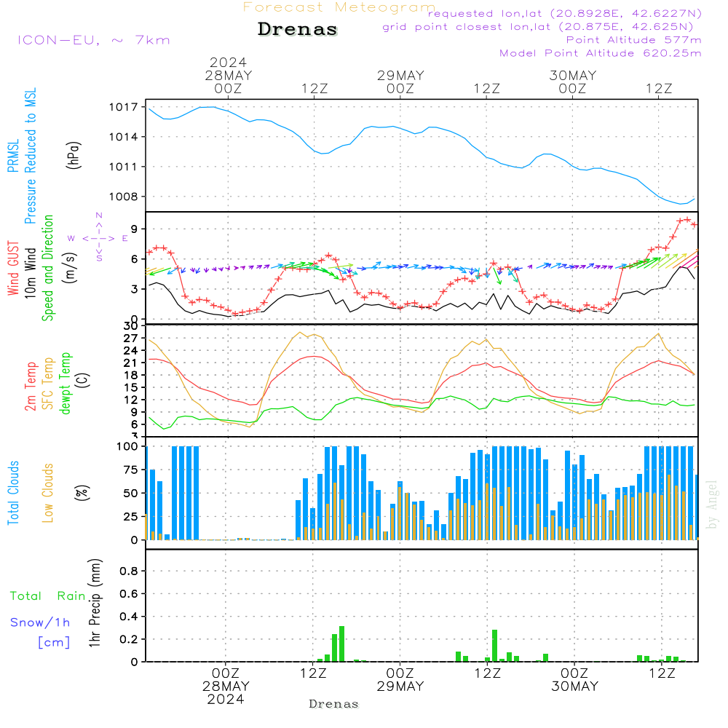Click the green "dewpt Temp" label
The height and width of the screenshot is (728, 728).
click(65, 384)
